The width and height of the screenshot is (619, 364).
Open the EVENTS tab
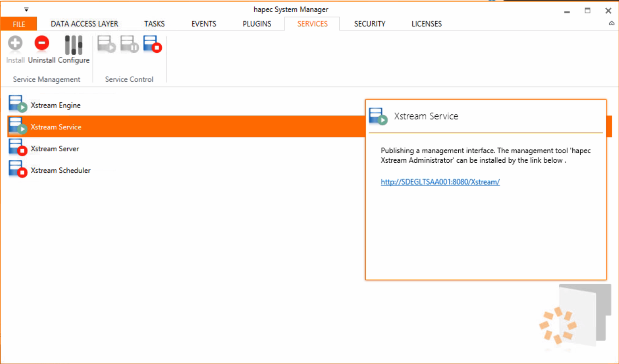[x=204, y=24]
